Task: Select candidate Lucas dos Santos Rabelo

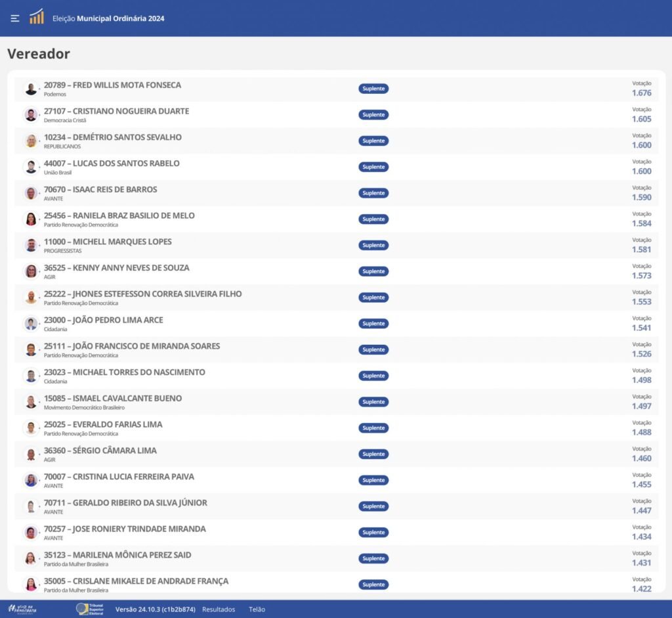Action: pyautogui.click(x=112, y=164)
